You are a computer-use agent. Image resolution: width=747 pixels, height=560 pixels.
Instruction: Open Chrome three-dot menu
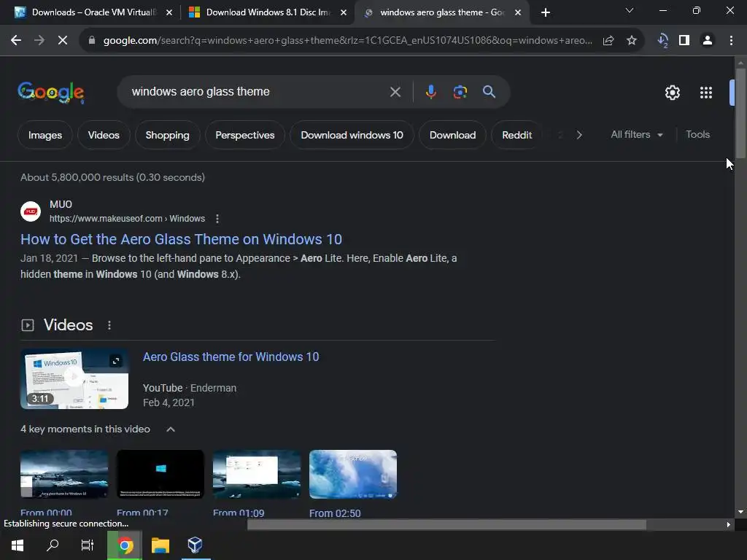point(731,41)
